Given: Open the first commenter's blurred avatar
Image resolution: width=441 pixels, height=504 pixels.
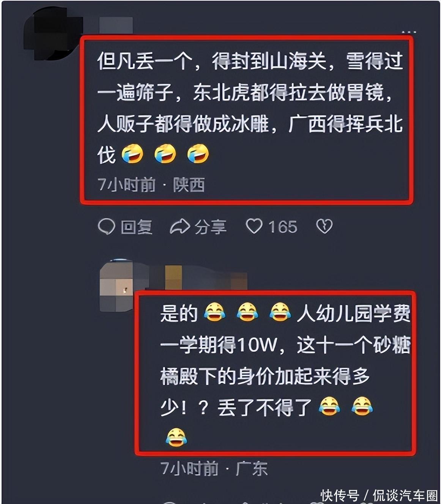Looking at the screenshot, I should coord(53,33).
